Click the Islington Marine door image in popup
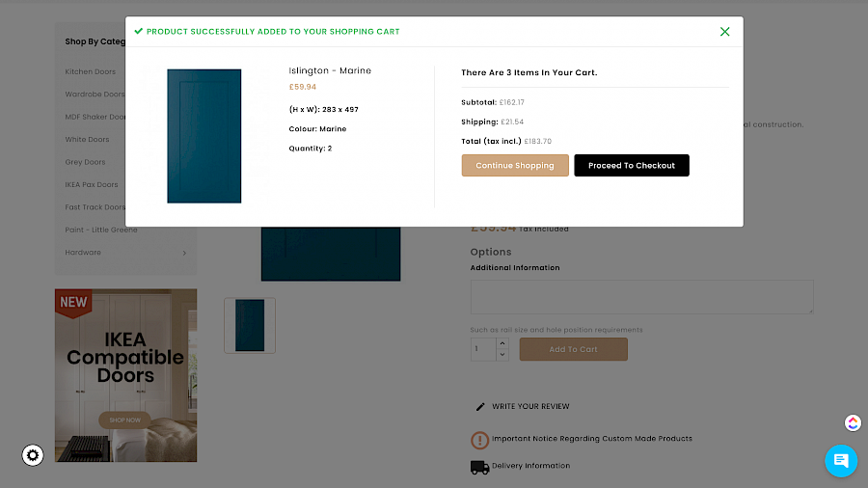Image resolution: width=868 pixels, height=488 pixels. (204, 136)
